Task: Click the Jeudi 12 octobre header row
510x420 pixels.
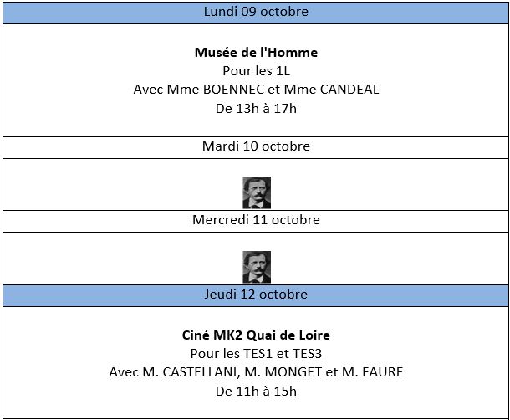Action: [256, 295]
